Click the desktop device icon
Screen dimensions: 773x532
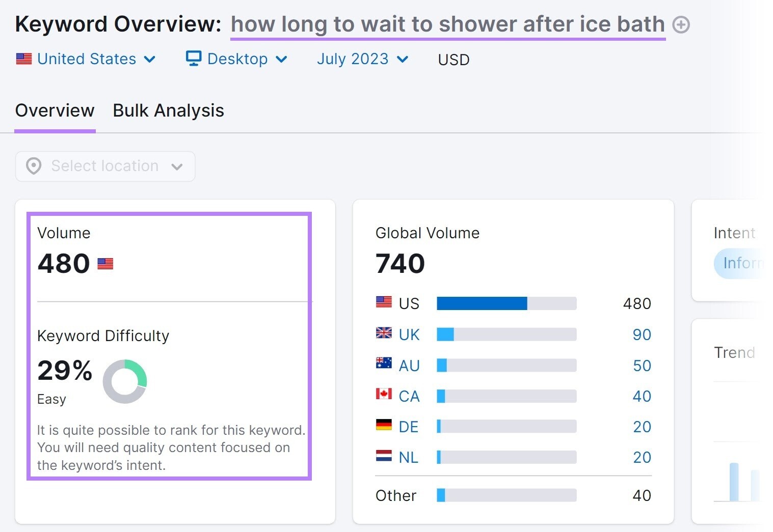click(x=194, y=59)
